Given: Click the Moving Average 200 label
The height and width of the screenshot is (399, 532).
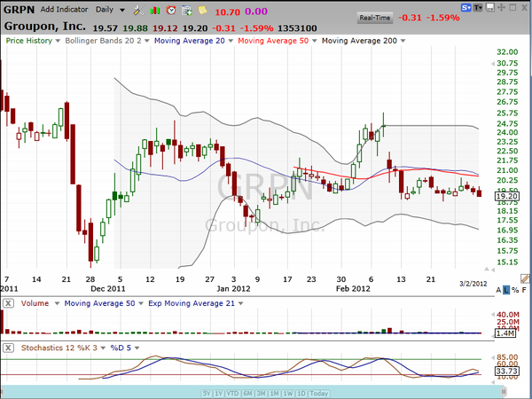Looking at the screenshot, I should [x=359, y=41].
